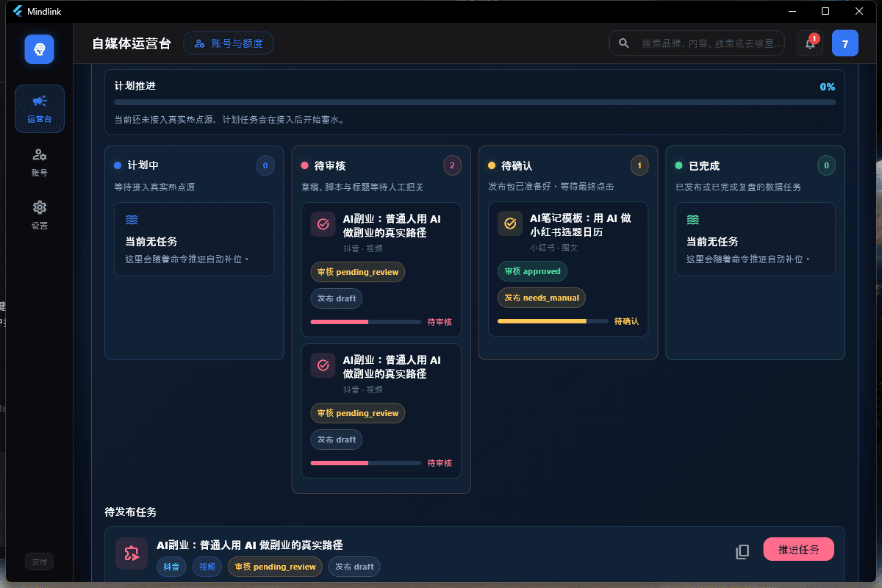882x588 pixels.
Task: Click the search magnifier icon
Action: pos(624,43)
